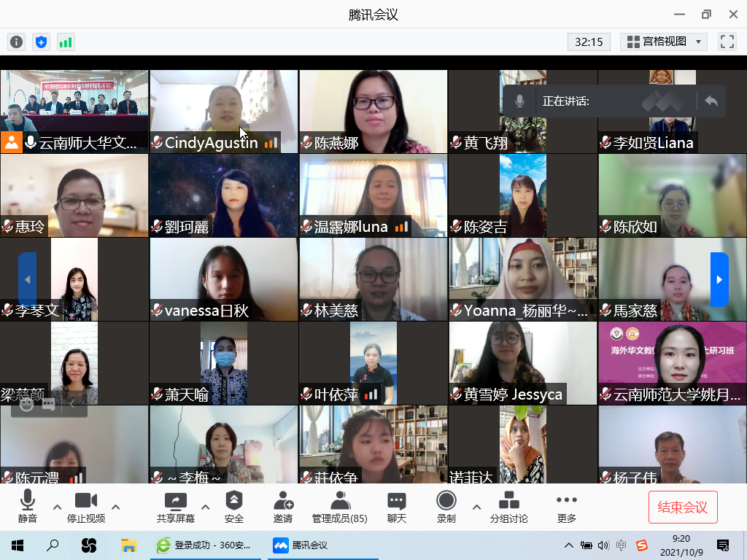Open 管理成员(85) participants panel
The image size is (747, 560).
[339, 506]
